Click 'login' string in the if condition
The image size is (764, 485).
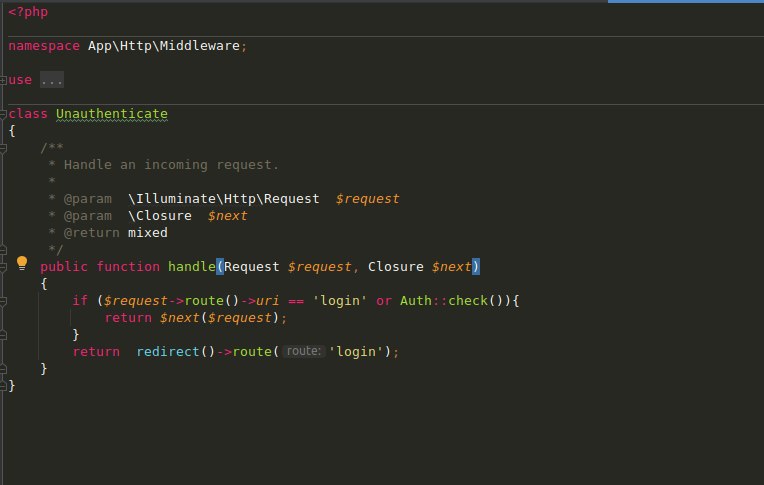340,301
